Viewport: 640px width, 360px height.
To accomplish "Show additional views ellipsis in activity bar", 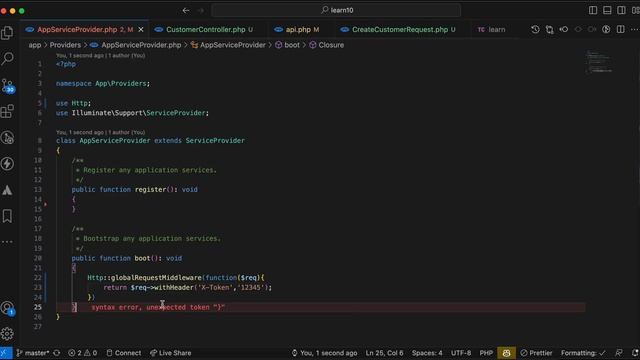I will click(x=7, y=242).
